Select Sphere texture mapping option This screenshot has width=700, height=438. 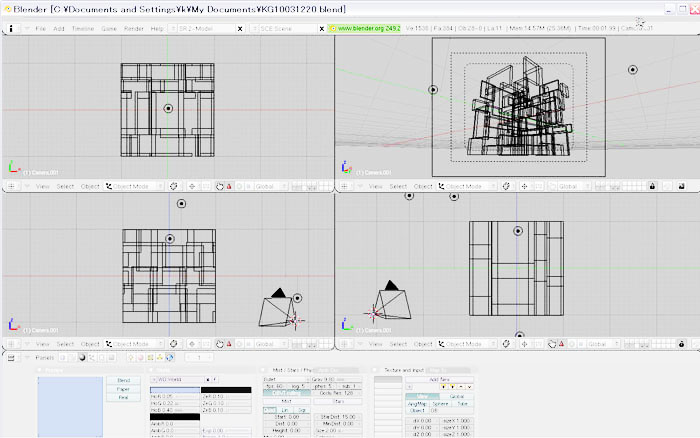pyautogui.click(x=440, y=404)
